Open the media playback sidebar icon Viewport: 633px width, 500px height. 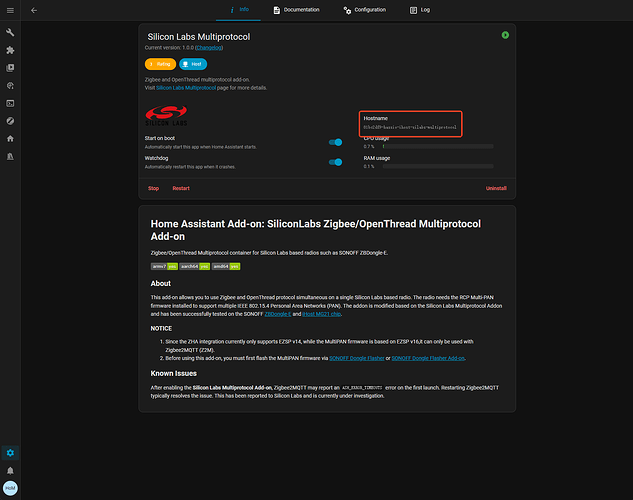pos(10,68)
